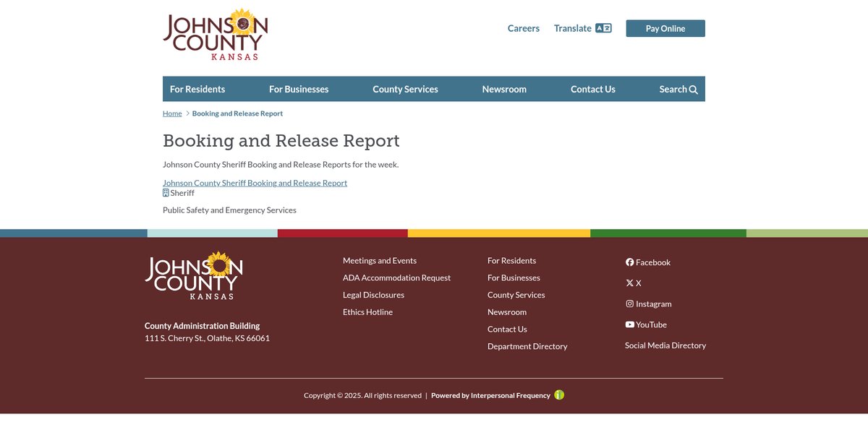Click the Search magnifying glass icon
868x448 pixels.
pyautogui.click(x=694, y=90)
